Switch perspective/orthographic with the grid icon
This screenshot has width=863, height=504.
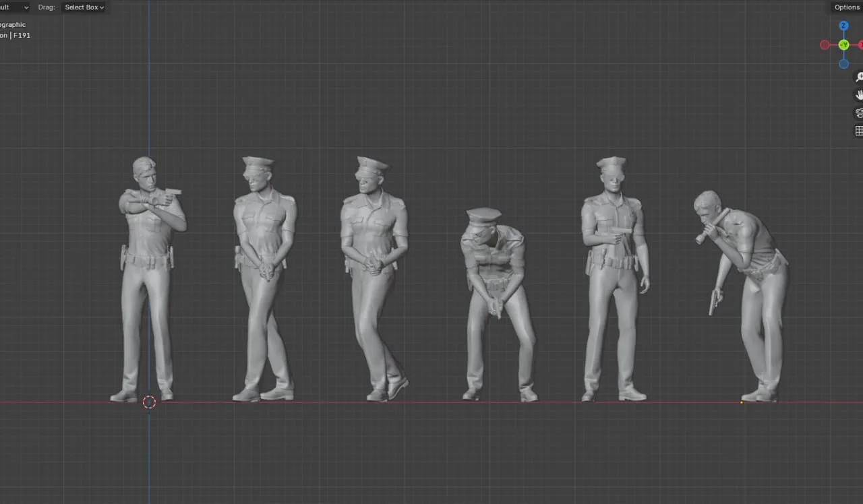click(x=859, y=131)
